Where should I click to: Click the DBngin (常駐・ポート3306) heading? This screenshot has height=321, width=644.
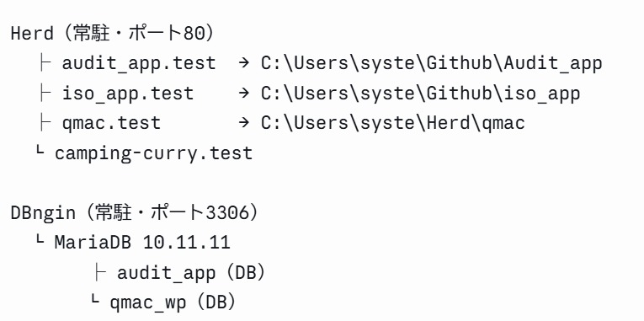(135, 213)
